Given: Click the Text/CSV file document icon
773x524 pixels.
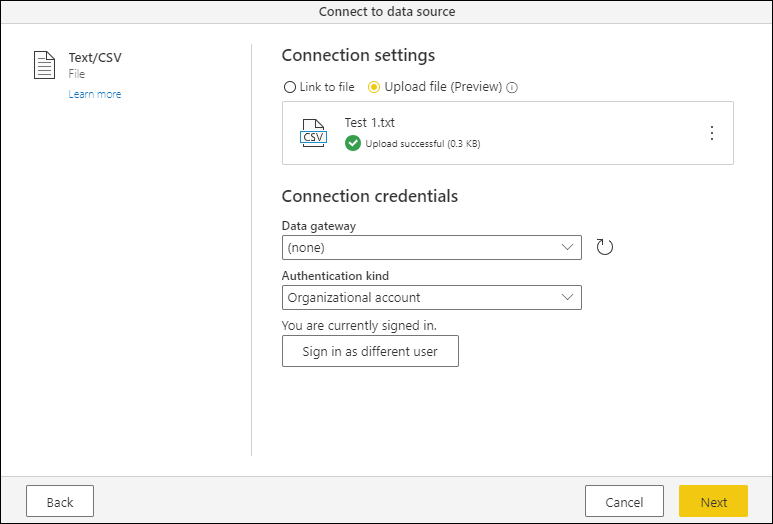Looking at the screenshot, I should tap(45, 66).
